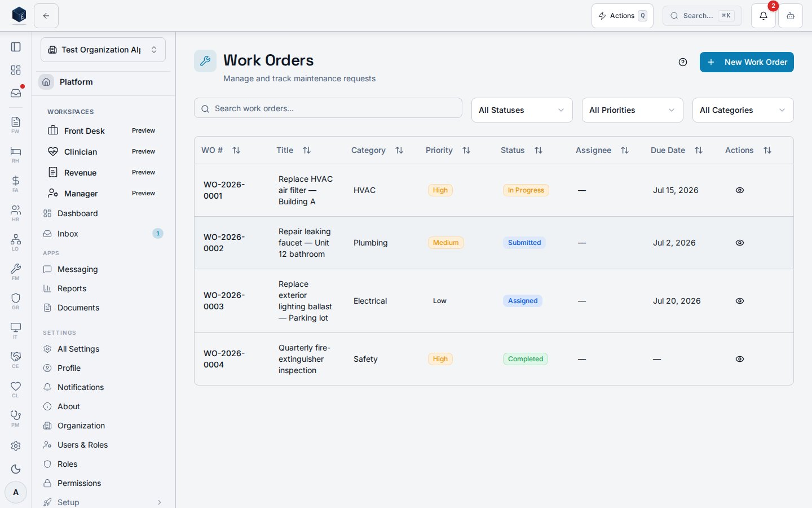This screenshot has height=508, width=812.
Task: Open Messaging app
Action: pos(103,269)
